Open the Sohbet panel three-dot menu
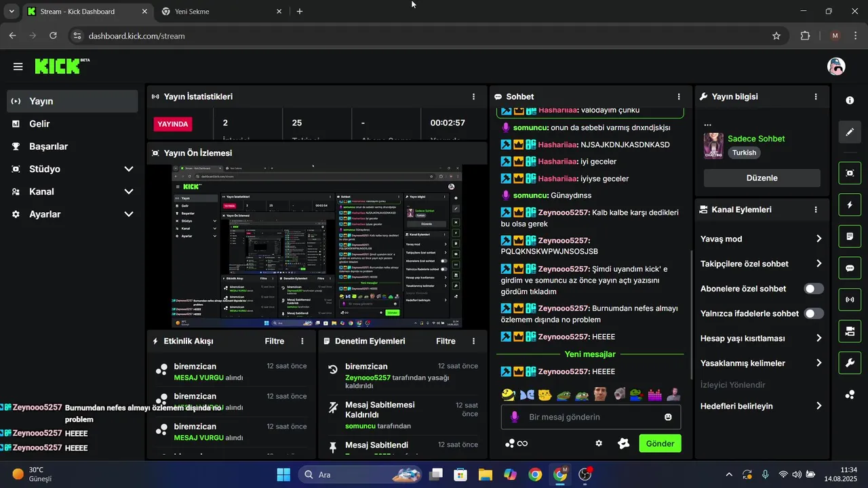Image resolution: width=868 pixels, height=488 pixels. point(679,97)
